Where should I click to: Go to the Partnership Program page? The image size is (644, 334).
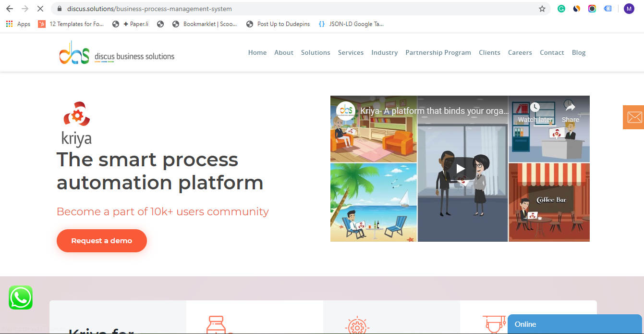(438, 52)
